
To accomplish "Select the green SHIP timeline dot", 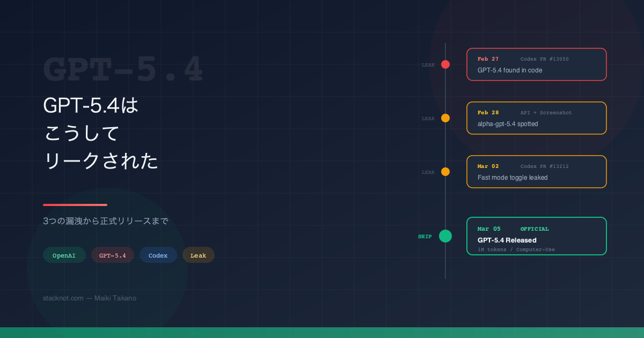I will click(x=445, y=236).
